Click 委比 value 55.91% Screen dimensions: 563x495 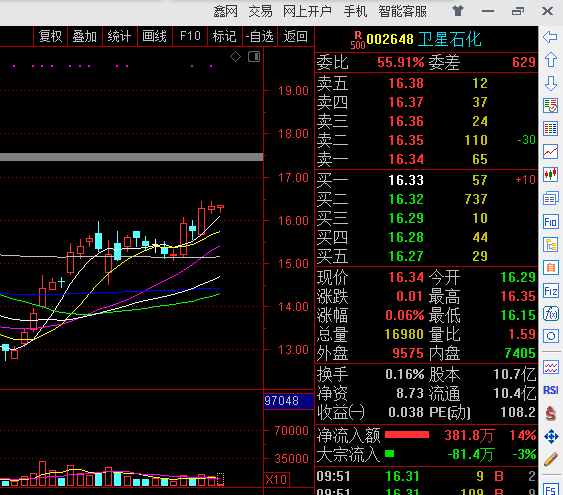(x=401, y=62)
